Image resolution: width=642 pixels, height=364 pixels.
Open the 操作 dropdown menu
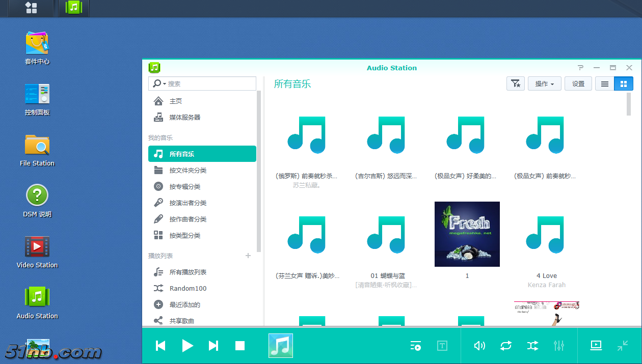pos(545,84)
